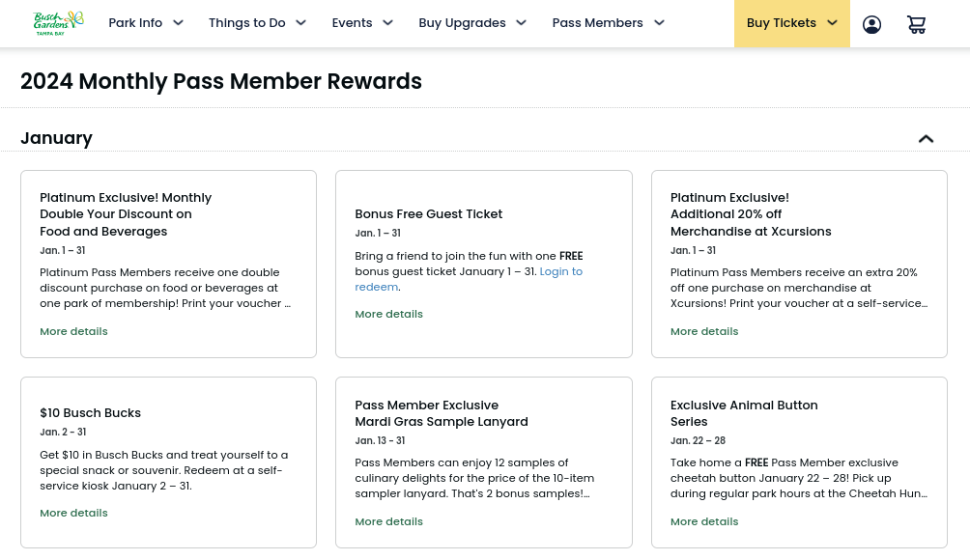
Task: Select the $10 Busch Bucks reward title
Action: (90, 413)
